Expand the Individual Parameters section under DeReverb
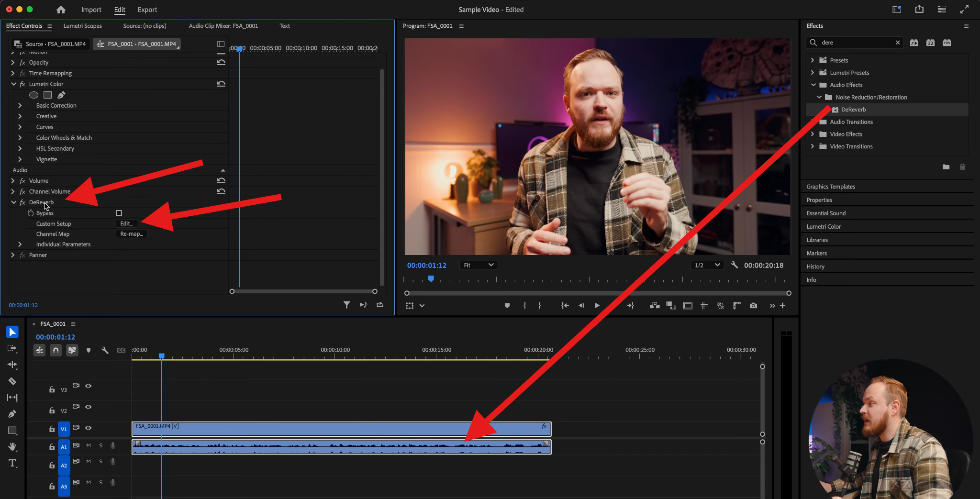 click(x=20, y=244)
